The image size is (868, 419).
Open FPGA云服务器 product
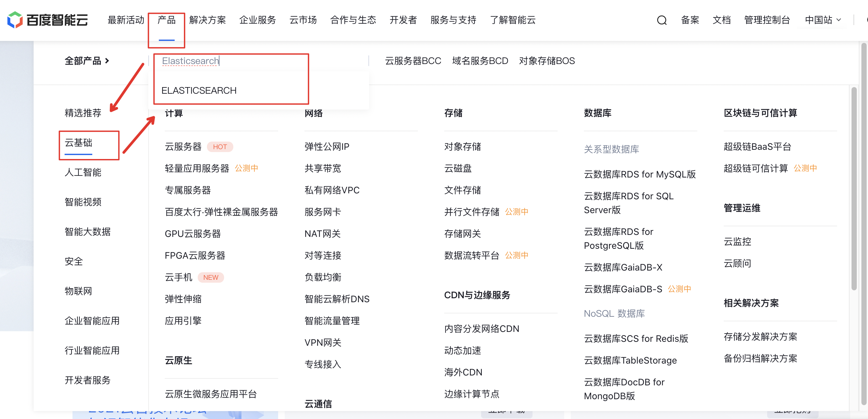pyautogui.click(x=195, y=255)
